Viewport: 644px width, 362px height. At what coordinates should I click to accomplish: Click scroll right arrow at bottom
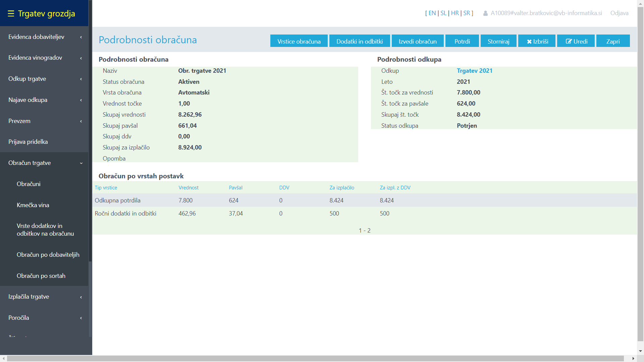pos(633,359)
